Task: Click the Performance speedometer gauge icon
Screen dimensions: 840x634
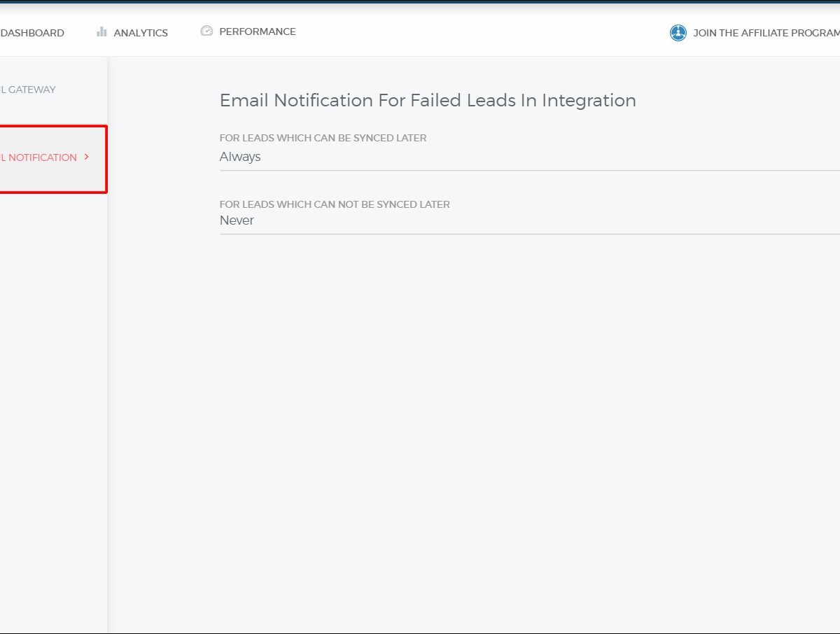Action: click(206, 31)
